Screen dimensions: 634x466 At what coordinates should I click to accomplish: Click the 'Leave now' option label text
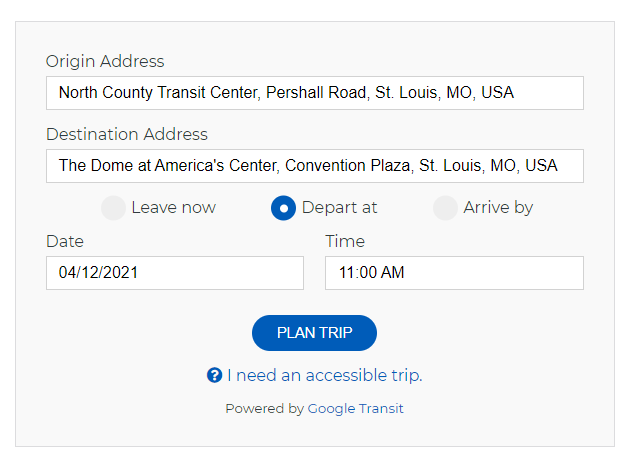(173, 208)
